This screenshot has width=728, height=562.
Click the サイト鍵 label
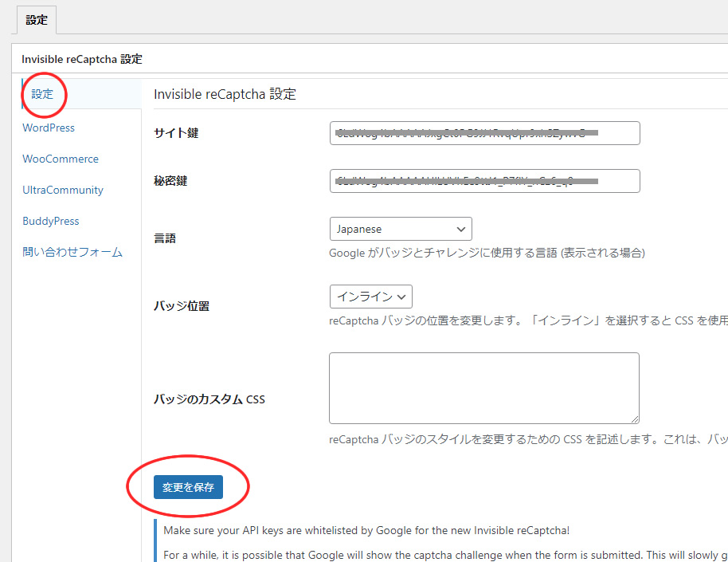tap(176, 133)
